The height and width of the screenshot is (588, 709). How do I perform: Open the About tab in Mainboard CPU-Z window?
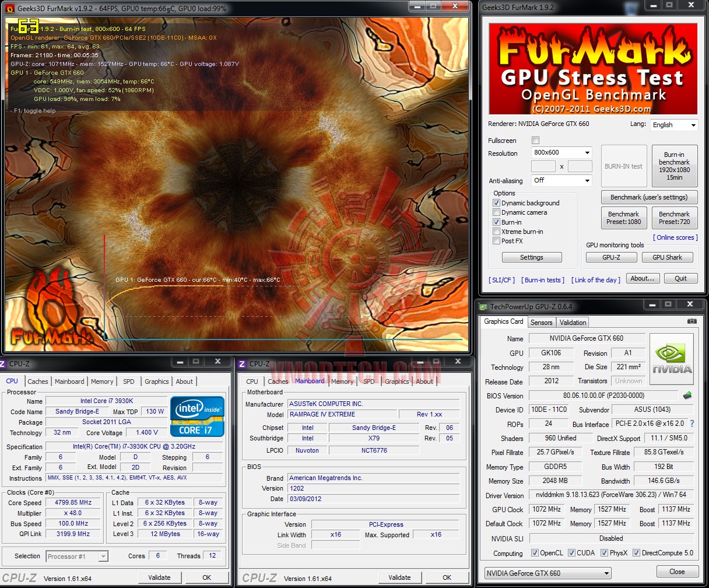pyautogui.click(x=424, y=381)
